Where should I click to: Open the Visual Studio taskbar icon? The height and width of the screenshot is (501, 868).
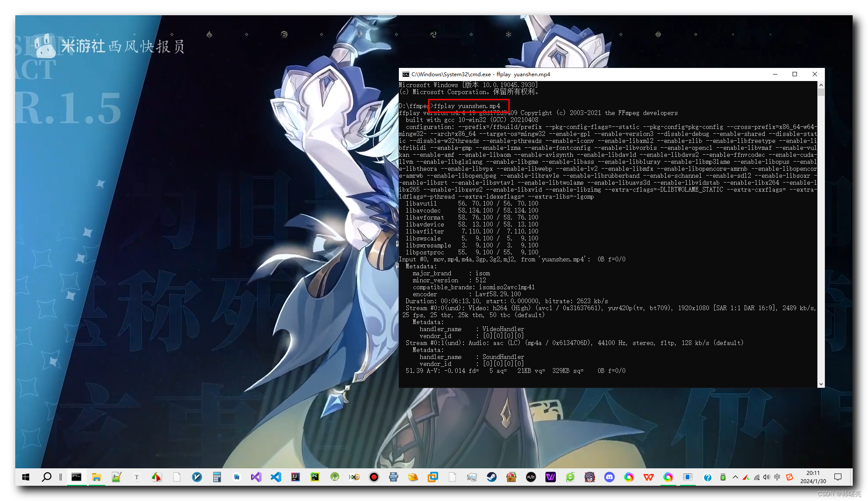click(256, 477)
